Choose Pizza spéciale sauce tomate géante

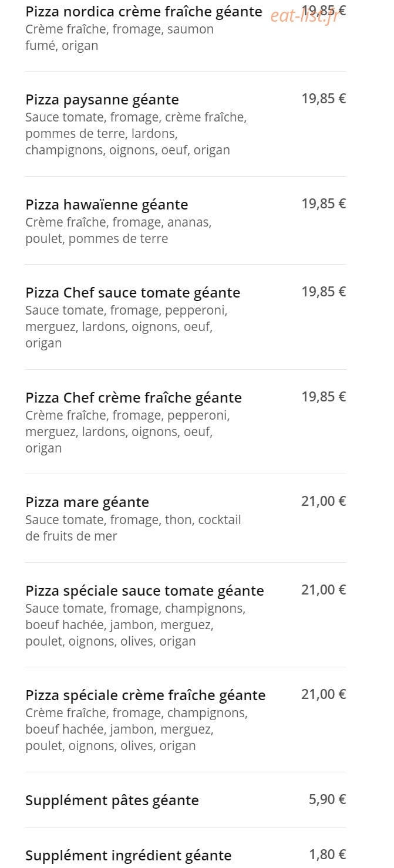pos(185,615)
